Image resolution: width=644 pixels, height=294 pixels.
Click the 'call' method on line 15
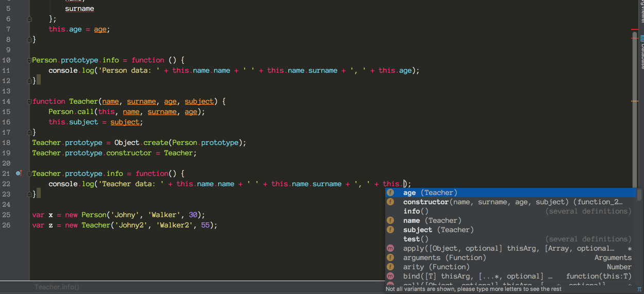pyautogui.click(x=86, y=111)
